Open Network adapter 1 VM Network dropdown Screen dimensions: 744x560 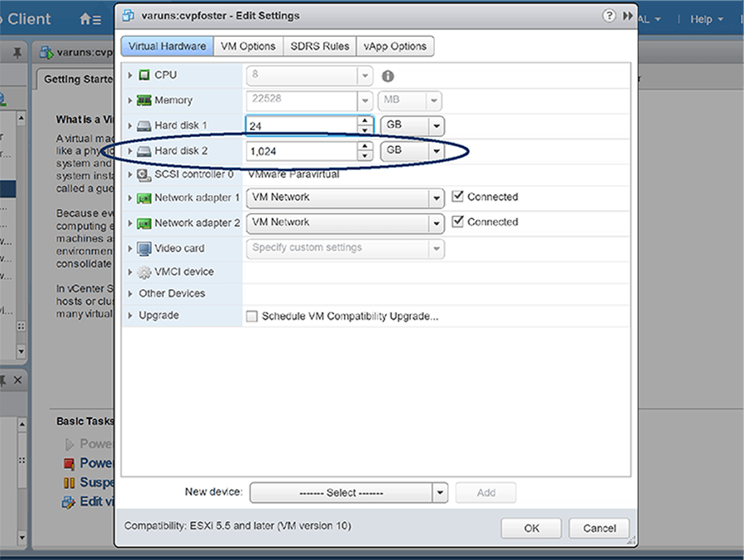pos(346,198)
